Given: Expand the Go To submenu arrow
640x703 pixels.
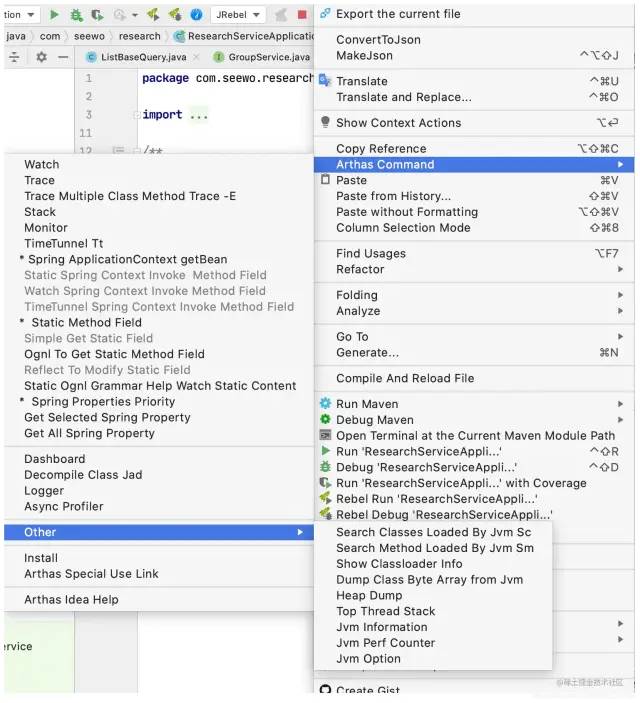Looking at the screenshot, I should [620, 337].
